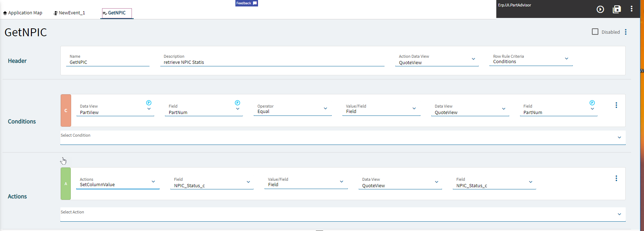Open the Row Rule Criteria dropdown
The height and width of the screenshot is (231, 644).
pyautogui.click(x=566, y=59)
